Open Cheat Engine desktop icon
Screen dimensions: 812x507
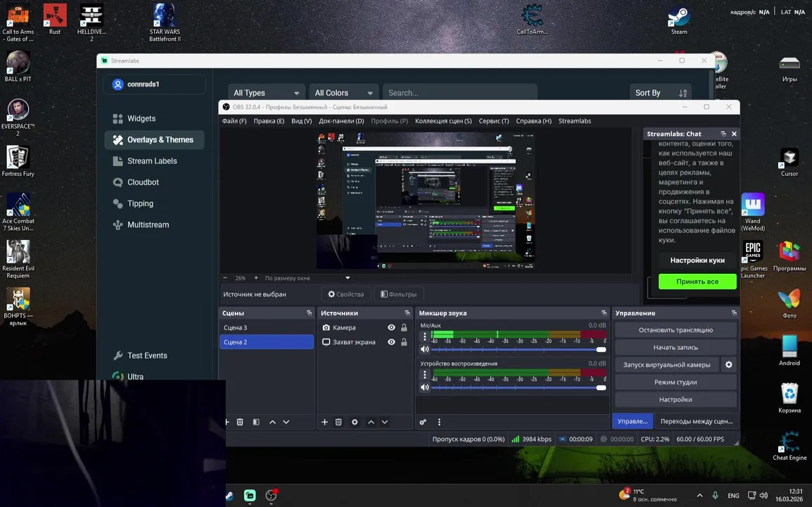tap(789, 446)
